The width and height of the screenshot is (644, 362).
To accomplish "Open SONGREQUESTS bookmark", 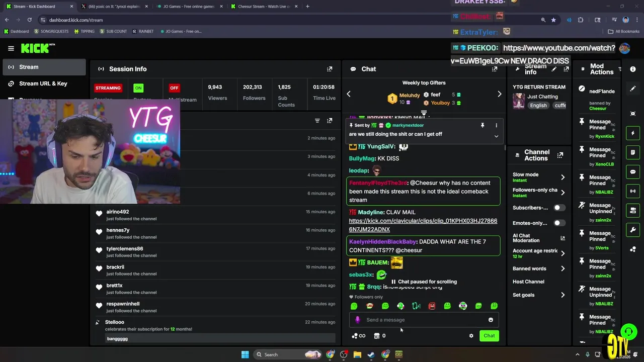I will pyautogui.click(x=51, y=31).
